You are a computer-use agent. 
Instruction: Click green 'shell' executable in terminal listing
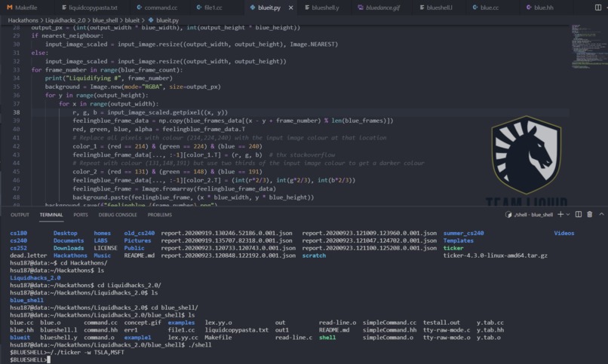[327, 338]
